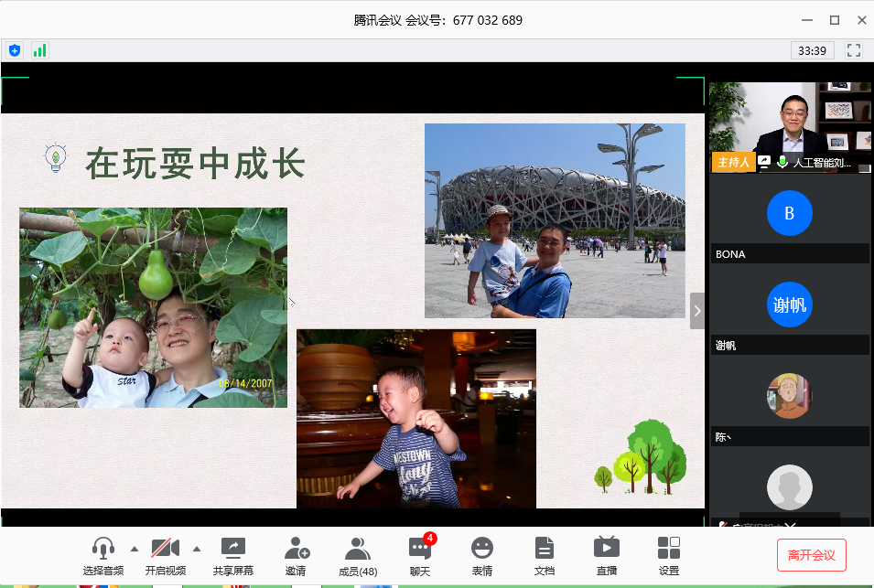Click the 33:39 meeting timer
Viewport: 874px width, 588px height.
[812, 50]
